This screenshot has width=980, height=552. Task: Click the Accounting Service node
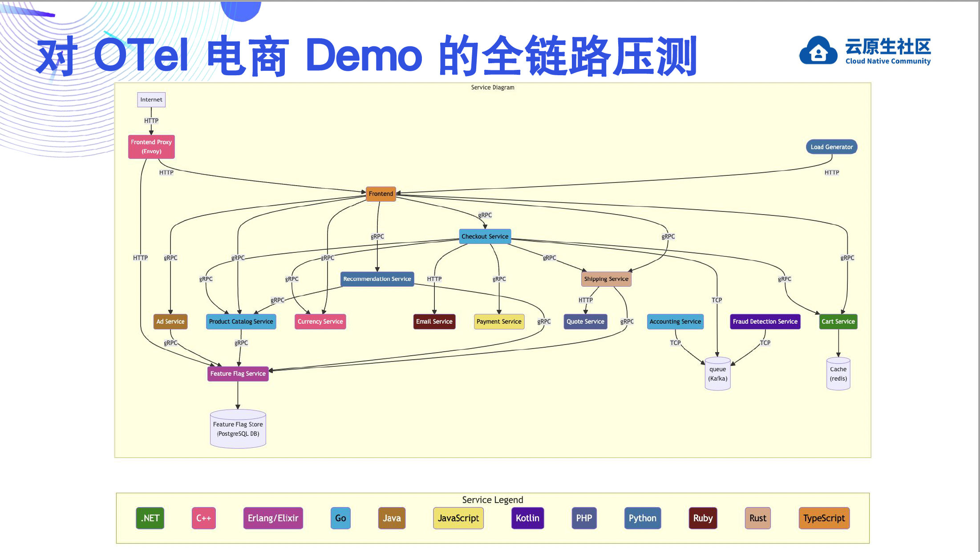click(x=674, y=321)
